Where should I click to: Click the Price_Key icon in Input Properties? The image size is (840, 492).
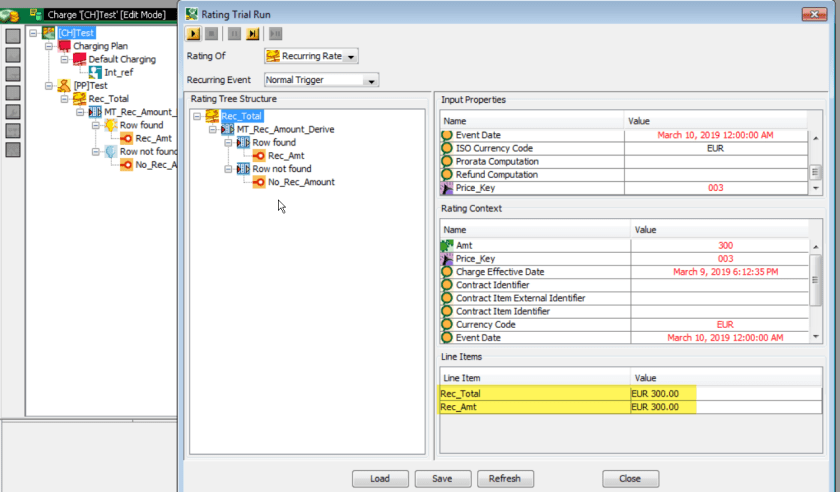[447, 188]
